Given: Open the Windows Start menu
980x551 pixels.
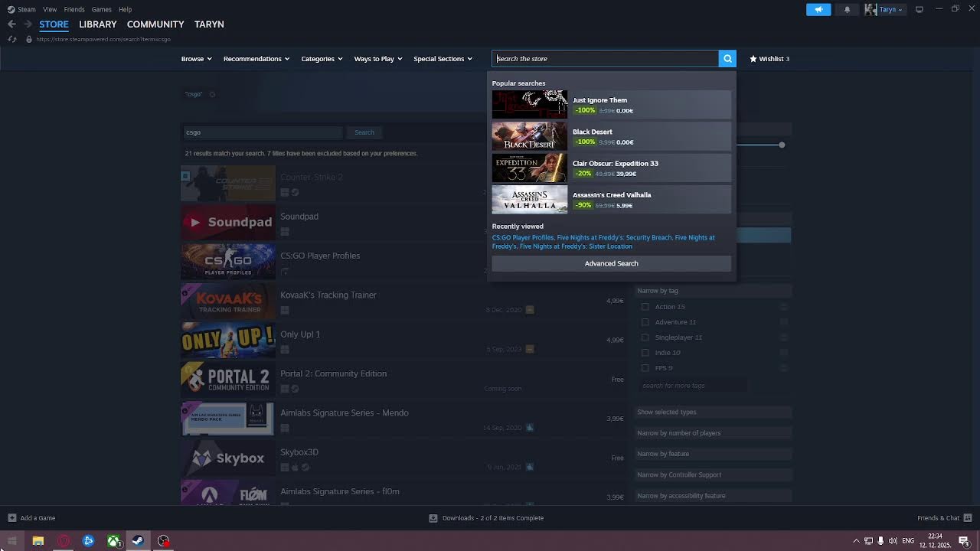Looking at the screenshot, I should [12, 541].
